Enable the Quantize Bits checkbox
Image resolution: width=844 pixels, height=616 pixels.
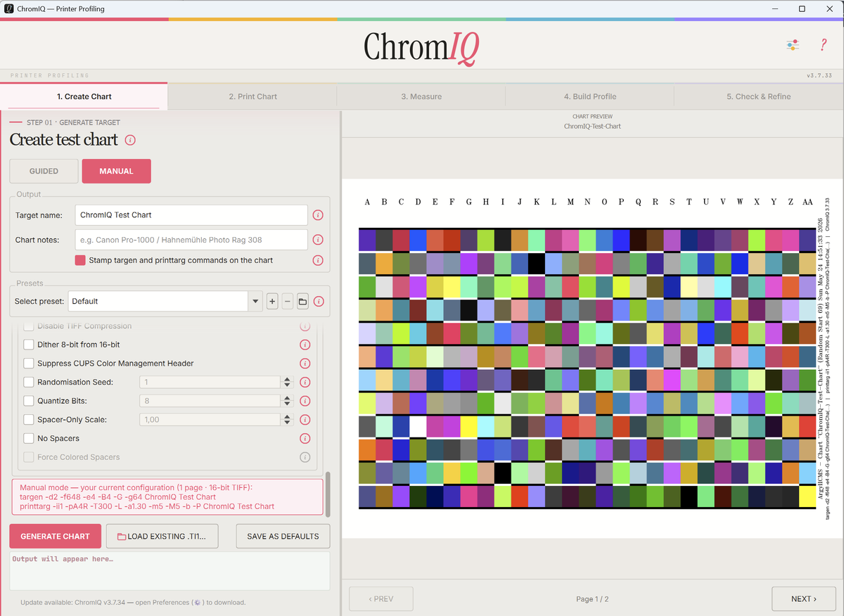click(x=29, y=401)
